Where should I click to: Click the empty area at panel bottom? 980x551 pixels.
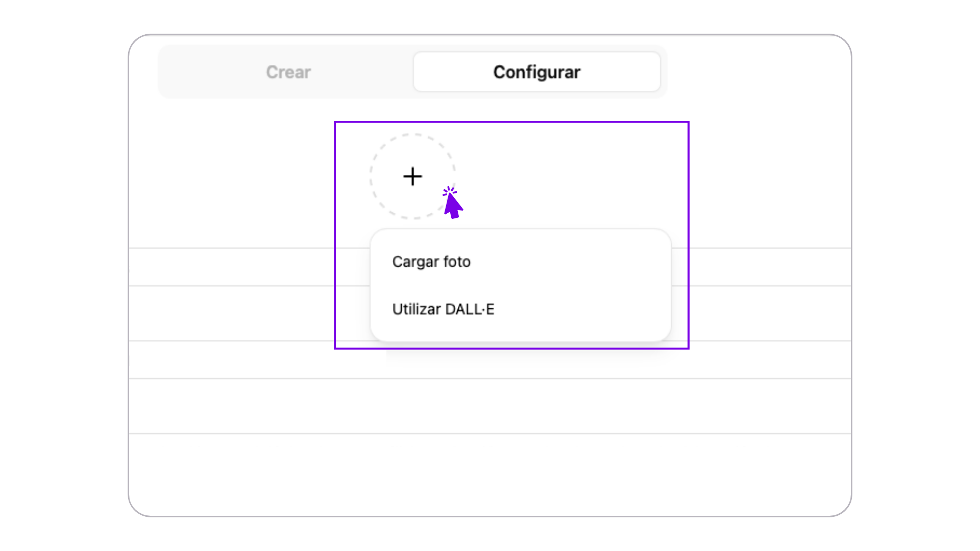click(490, 474)
